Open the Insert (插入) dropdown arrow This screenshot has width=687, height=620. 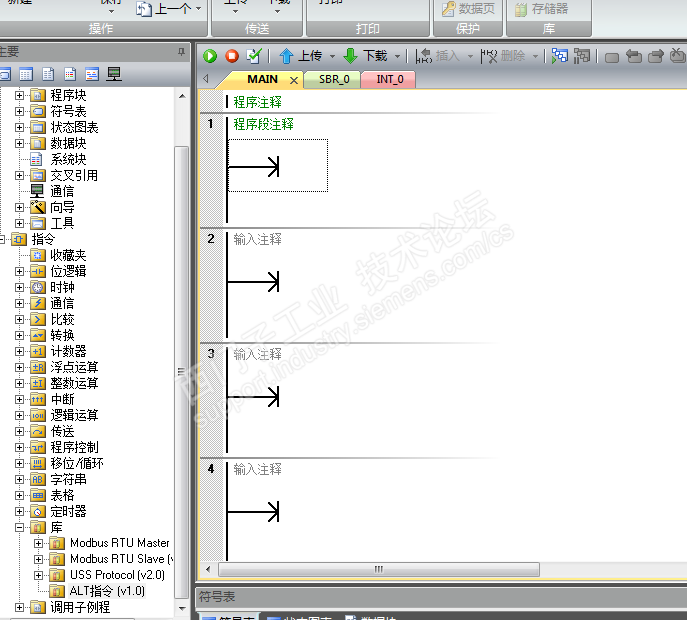pos(470,57)
